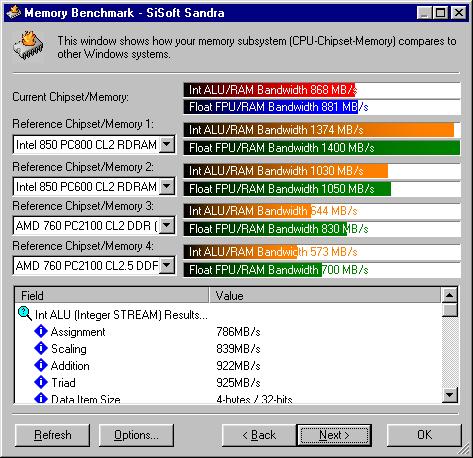Click the Value column header

point(325,296)
